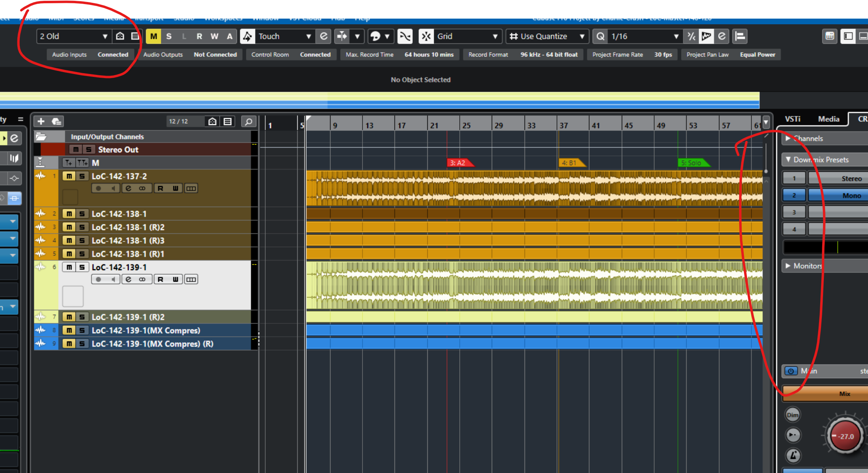Open Quantize panel icon at toolbar right
Screen dimensions: 868x473
(x=722, y=36)
